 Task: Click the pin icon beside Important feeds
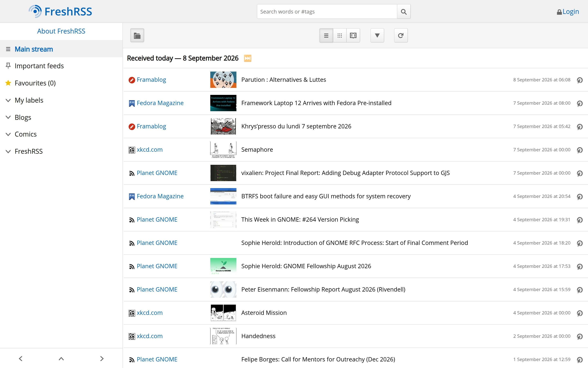[8, 66]
